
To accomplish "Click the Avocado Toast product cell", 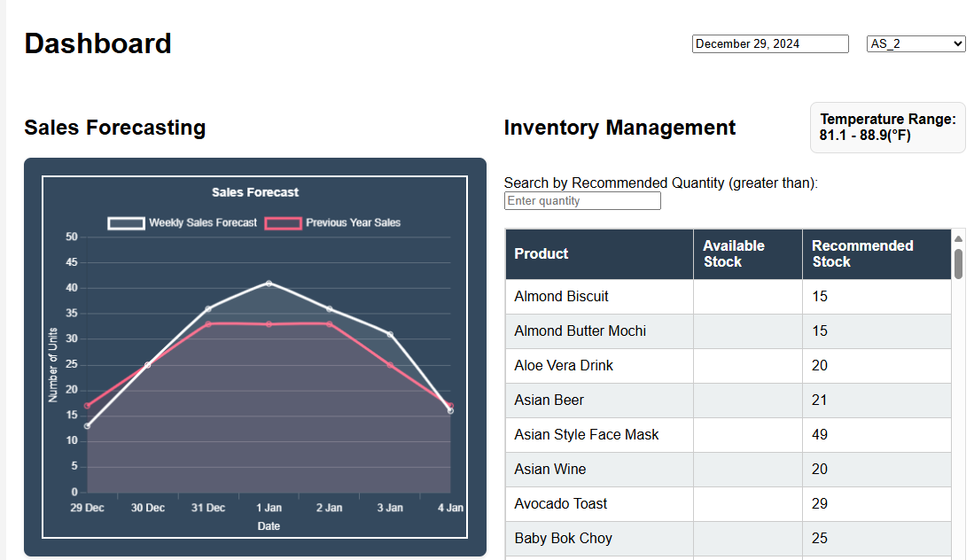I will [561, 504].
